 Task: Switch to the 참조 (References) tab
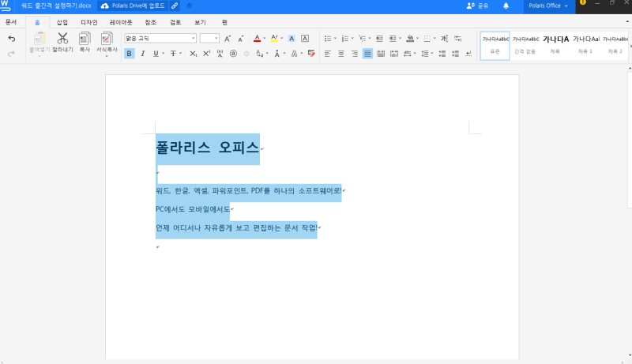[x=151, y=22]
